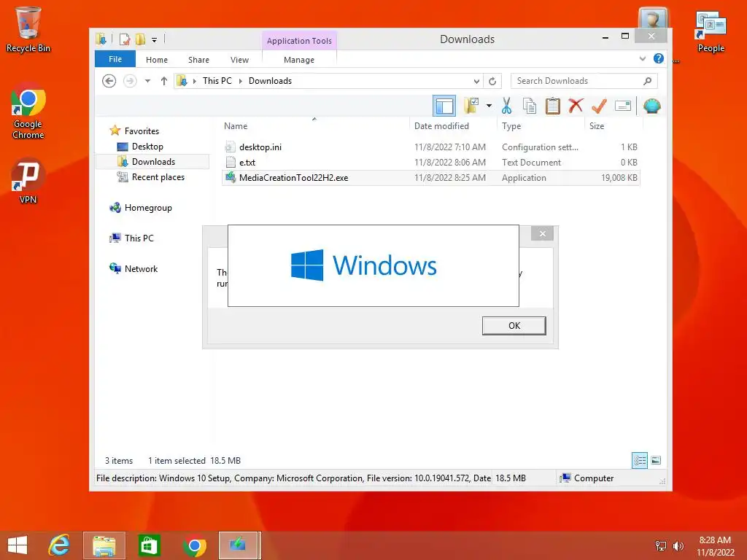Open the File tab
This screenshot has height=560, width=747.
click(115, 59)
